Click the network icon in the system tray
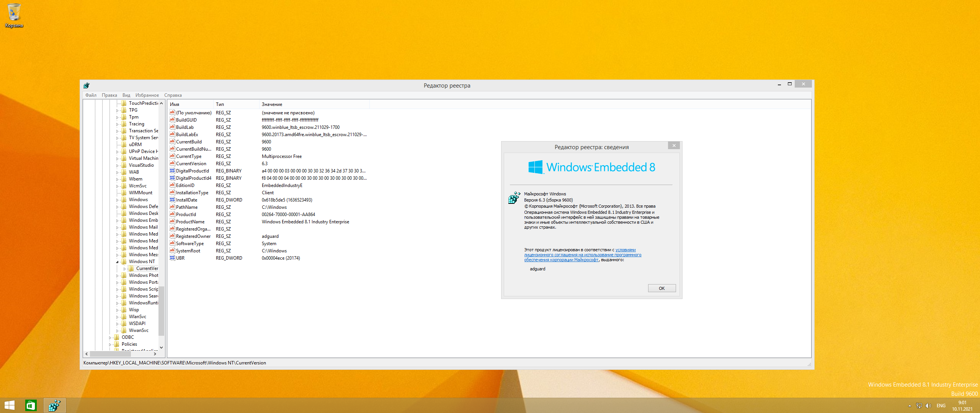 [x=919, y=406]
